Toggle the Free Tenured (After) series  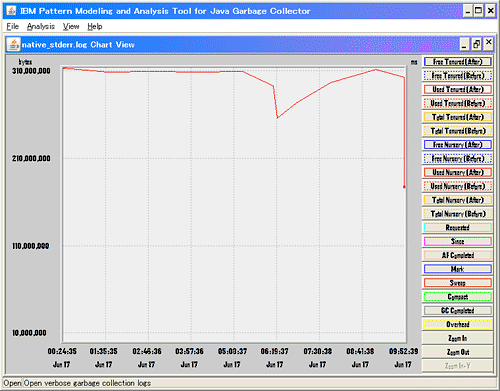[x=458, y=62]
